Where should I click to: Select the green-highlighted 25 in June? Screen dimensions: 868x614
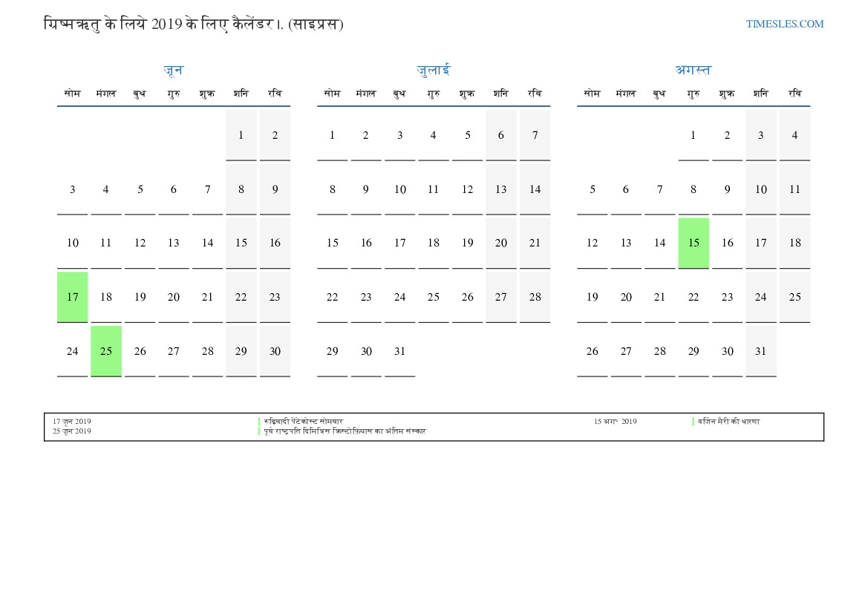pyautogui.click(x=106, y=351)
